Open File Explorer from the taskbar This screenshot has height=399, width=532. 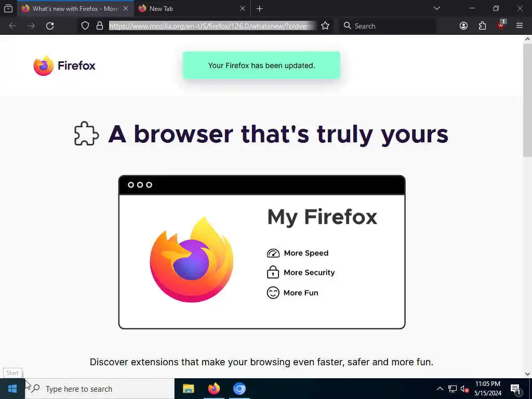click(x=188, y=389)
